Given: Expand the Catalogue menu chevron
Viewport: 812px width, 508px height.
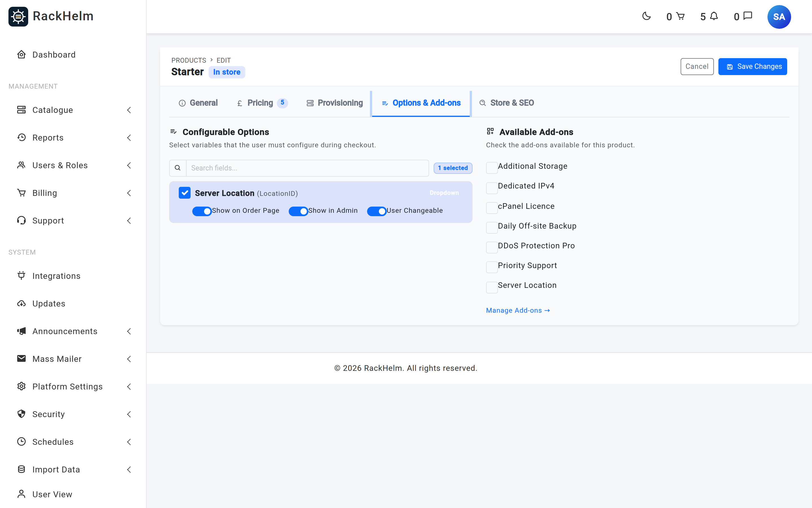Looking at the screenshot, I should coord(129,110).
